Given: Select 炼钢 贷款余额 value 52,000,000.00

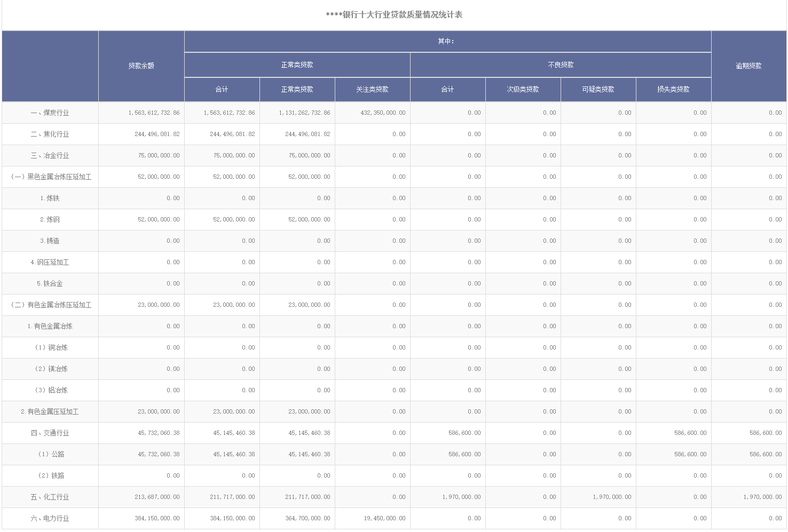Looking at the screenshot, I should point(159,219).
